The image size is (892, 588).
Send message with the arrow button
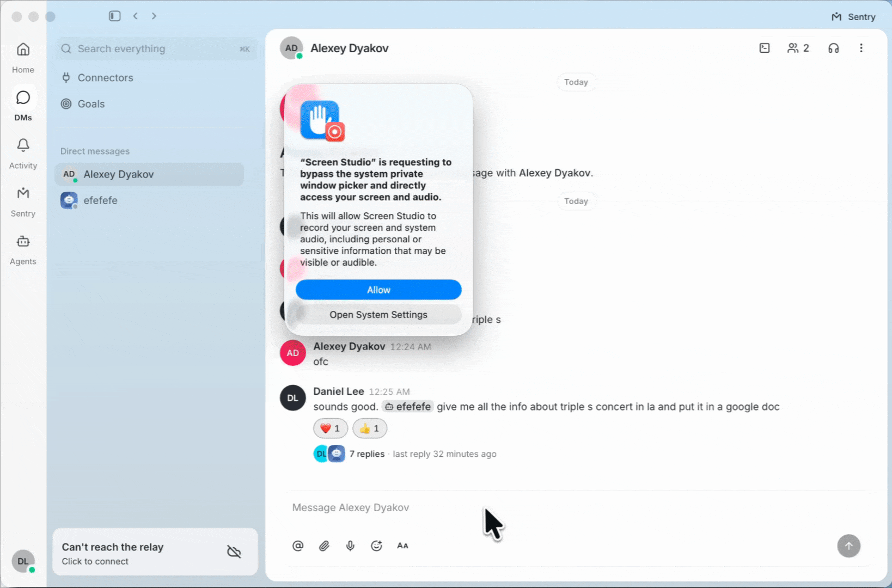[848, 546]
